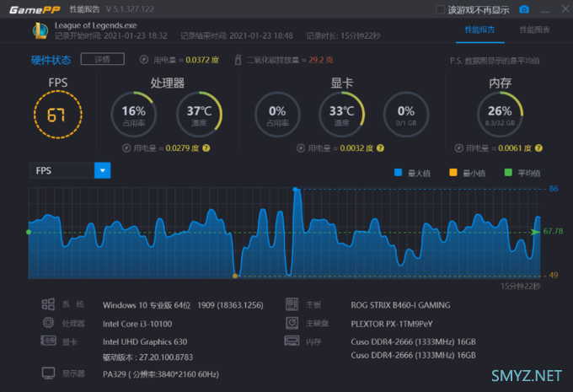This screenshot has width=573, height=392.
Task: Check the 该游戏不再显示 checkbox
Action: pyautogui.click(x=441, y=9)
